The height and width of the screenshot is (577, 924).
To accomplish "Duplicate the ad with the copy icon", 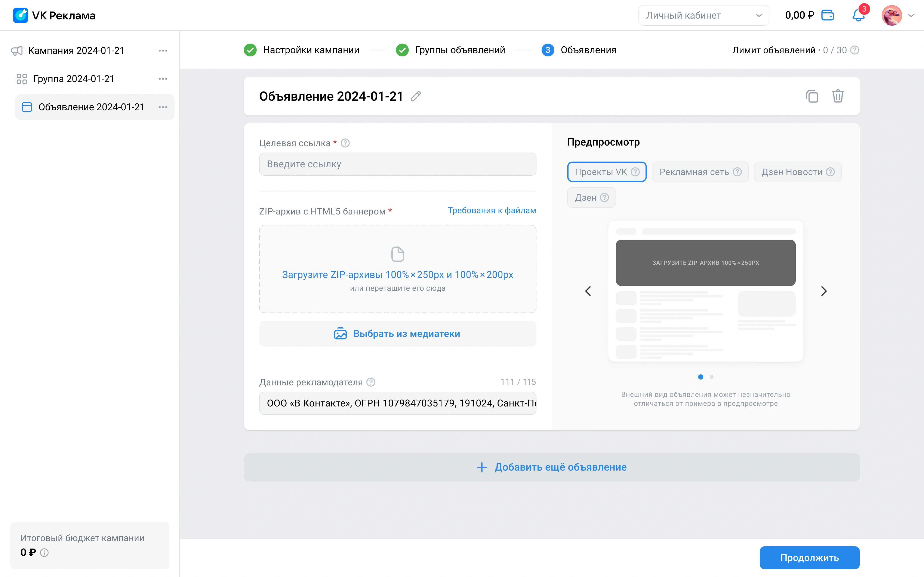I will pyautogui.click(x=812, y=96).
